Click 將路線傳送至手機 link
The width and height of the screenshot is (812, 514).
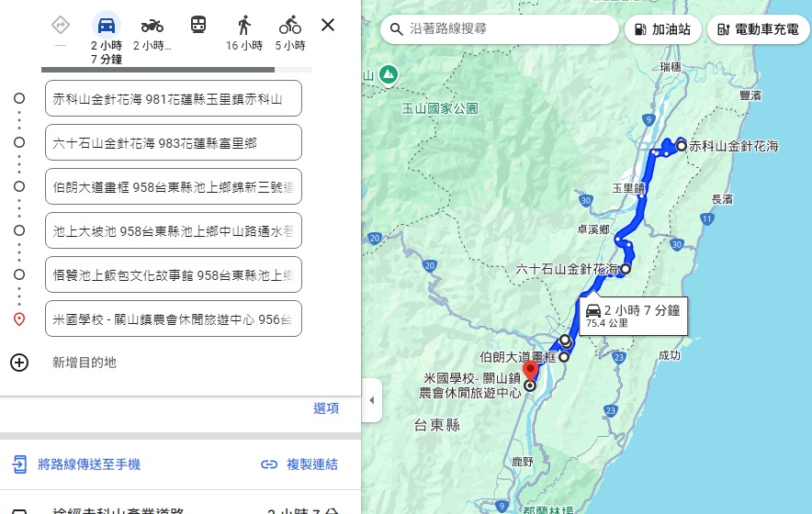pyautogui.click(x=89, y=464)
